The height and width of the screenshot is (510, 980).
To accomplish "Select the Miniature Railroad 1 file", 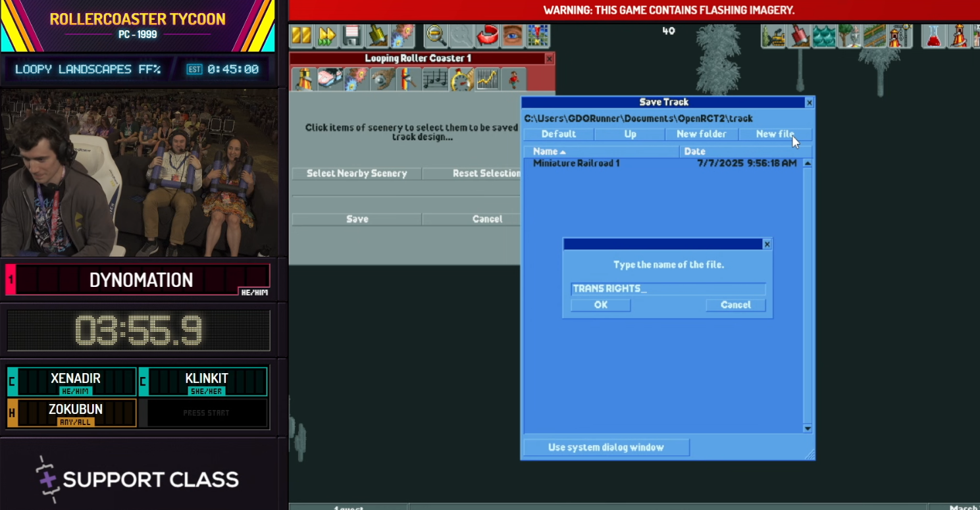I will tap(663, 163).
